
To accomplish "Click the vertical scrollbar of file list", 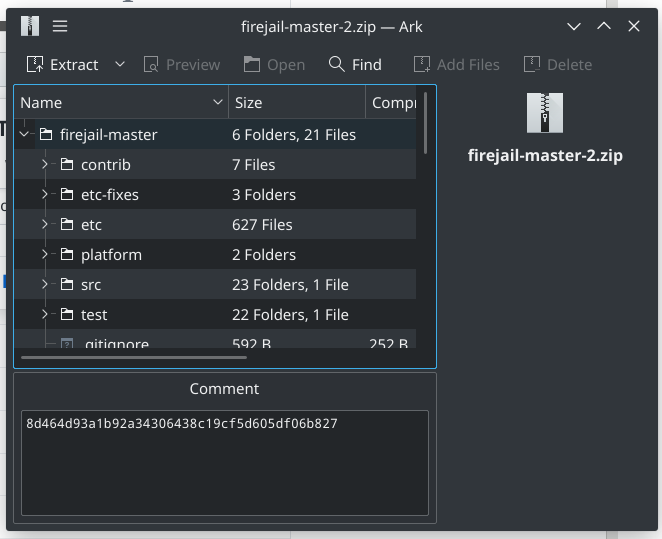I will click(x=425, y=123).
